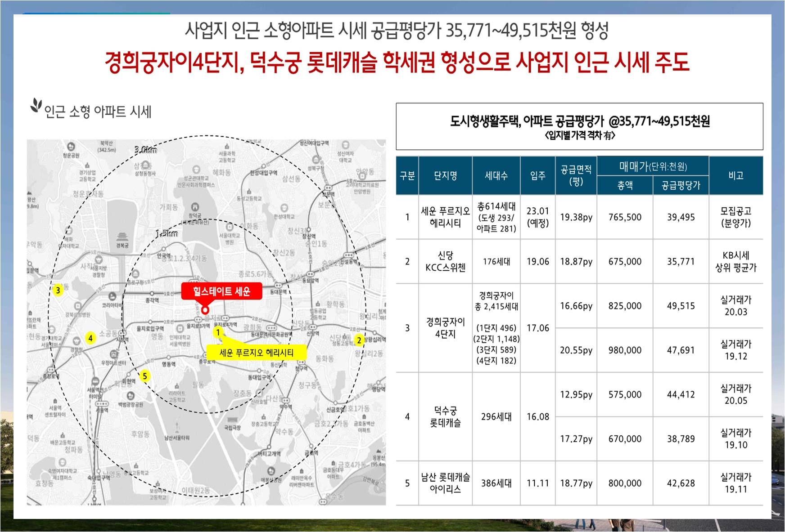Image resolution: width=785 pixels, height=532 pixels.
Task: Click the 남산 롯데캐슬 아이리스 cell
Action: click(x=446, y=483)
